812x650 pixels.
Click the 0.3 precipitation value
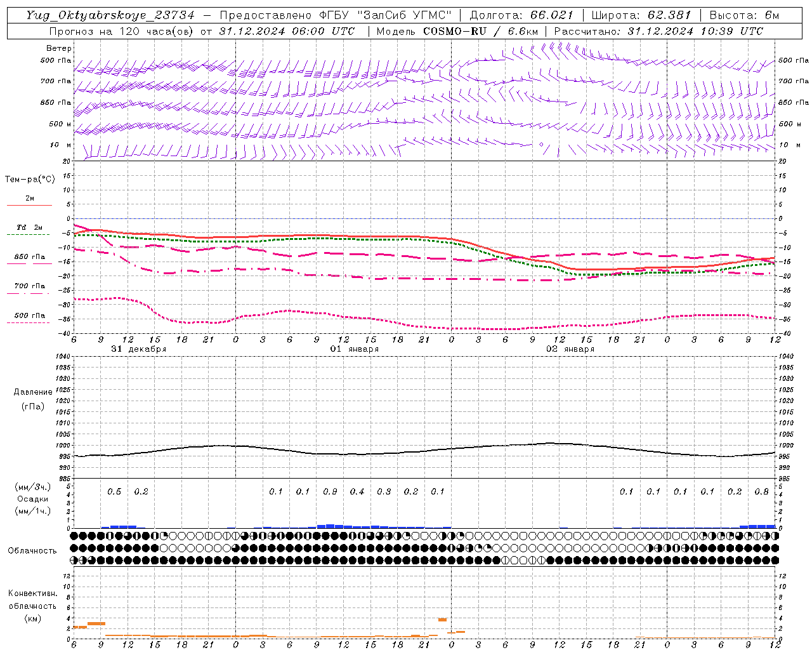click(384, 491)
